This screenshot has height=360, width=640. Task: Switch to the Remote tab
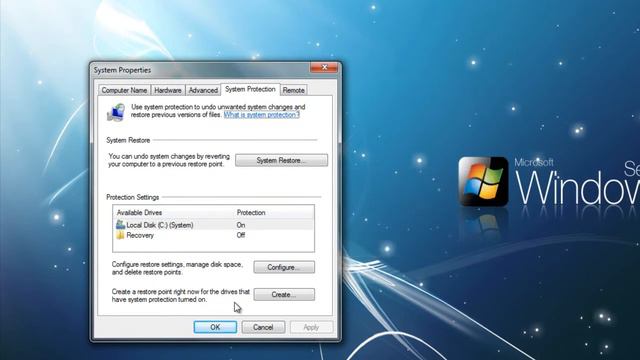[293, 90]
